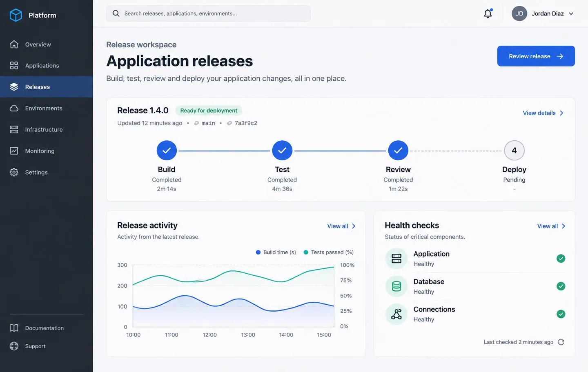Click the Connections healthy green checkmark

tap(561, 314)
